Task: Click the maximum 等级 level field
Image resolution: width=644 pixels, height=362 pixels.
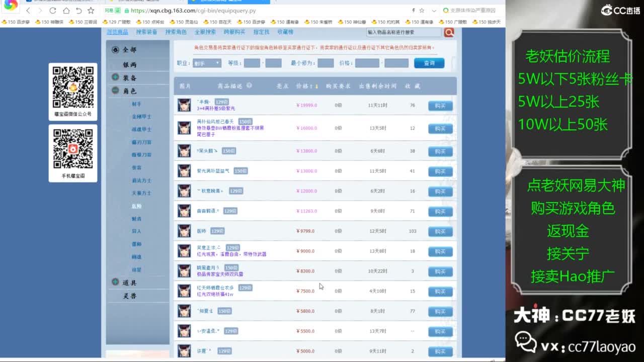Action: click(273, 63)
